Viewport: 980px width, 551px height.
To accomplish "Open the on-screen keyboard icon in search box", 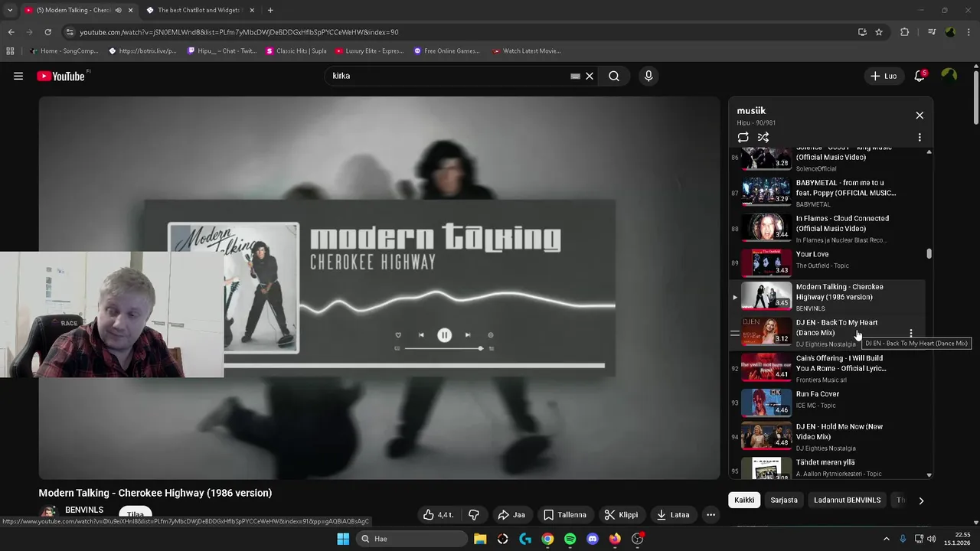I will tap(575, 76).
